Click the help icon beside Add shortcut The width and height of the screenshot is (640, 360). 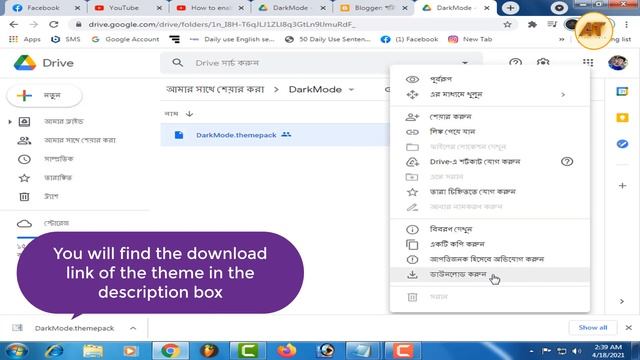pos(567,162)
